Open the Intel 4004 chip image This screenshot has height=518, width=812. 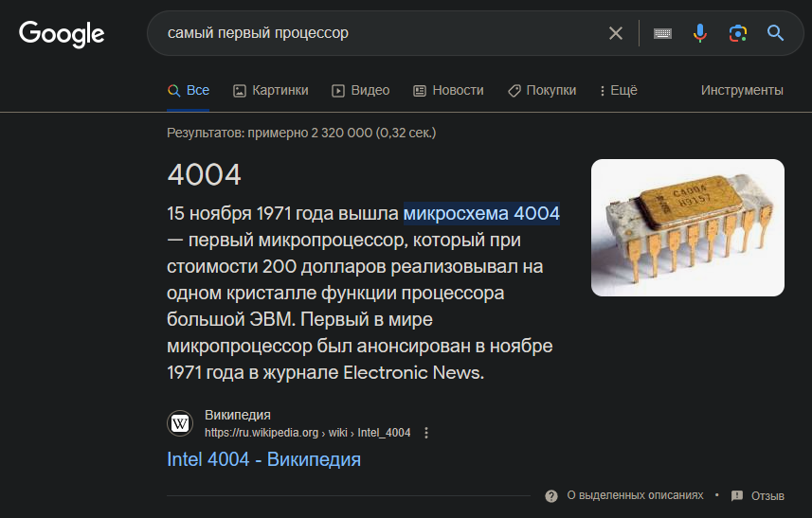pyautogui.click(x=687, y=227)
